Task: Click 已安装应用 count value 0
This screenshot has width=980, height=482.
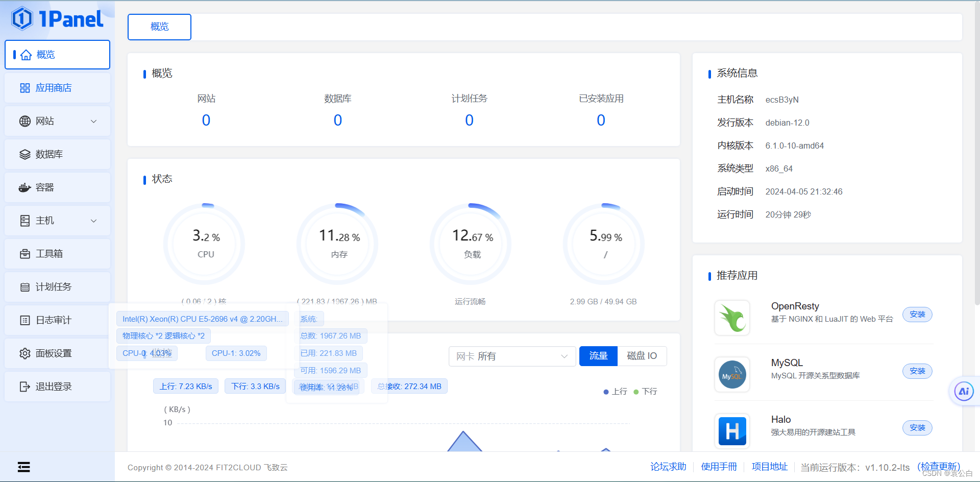Action: (601, 120)
